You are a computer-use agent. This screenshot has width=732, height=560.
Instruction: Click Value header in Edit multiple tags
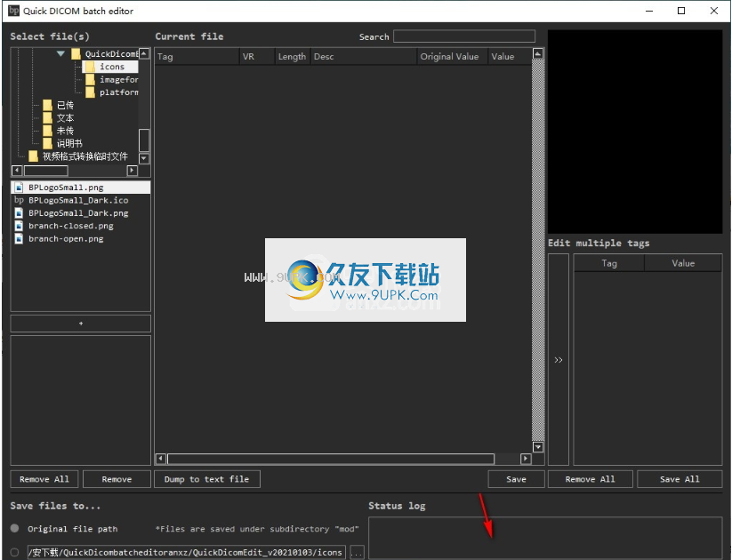click(683, 263)
